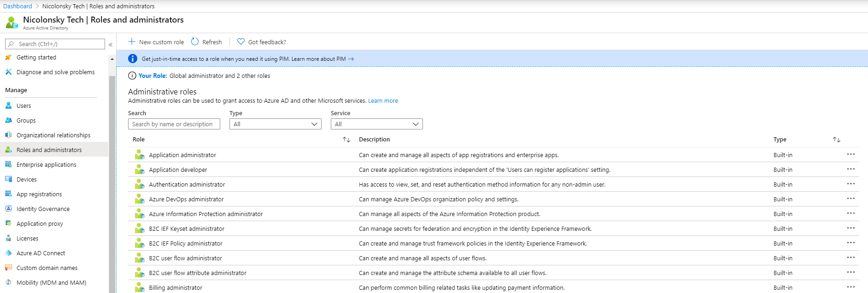Click the Got feedback heart icon
This screenshot has height=293, width=868.
tap(241, 41)
